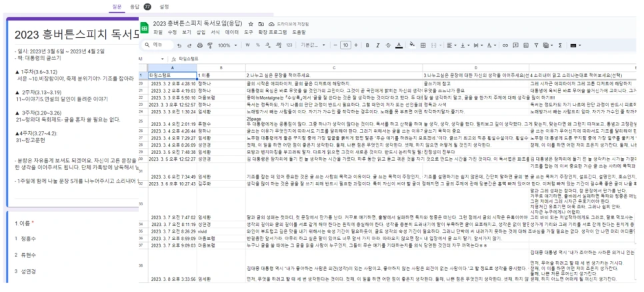Image resolution: width=644 pixels, height=292 pixels.
Task: Switch to the 응답 tab in Forms
Action: coord(135,7)
